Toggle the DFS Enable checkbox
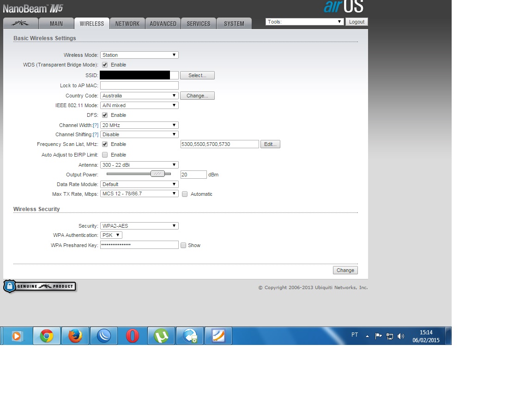 coord(105,115)
